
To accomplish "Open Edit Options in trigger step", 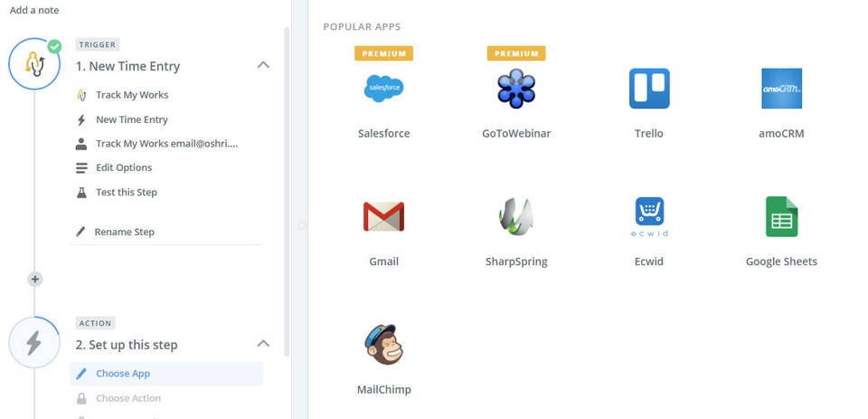I will coord(124,167).
